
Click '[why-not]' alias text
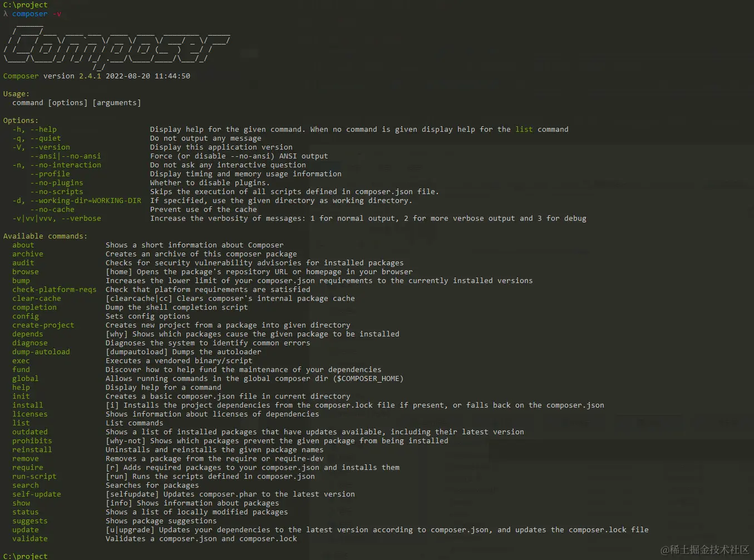tap(126, 441)
